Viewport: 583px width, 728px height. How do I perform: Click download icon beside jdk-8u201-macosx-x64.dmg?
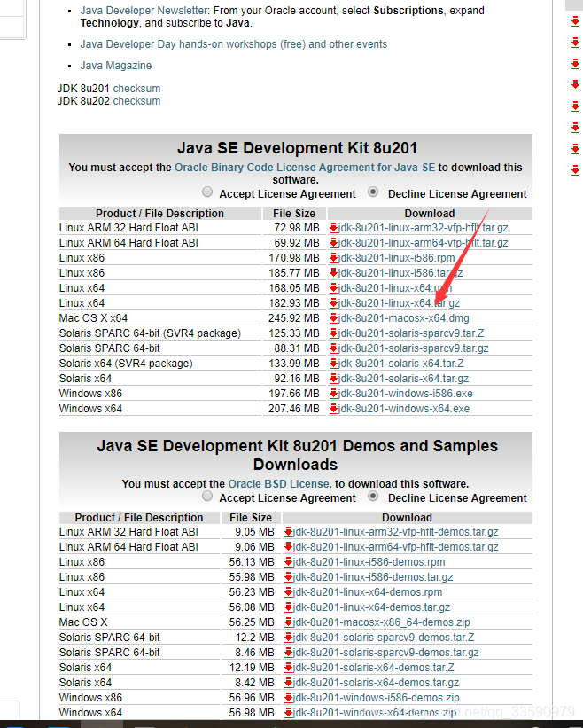(x=333, y=318)
